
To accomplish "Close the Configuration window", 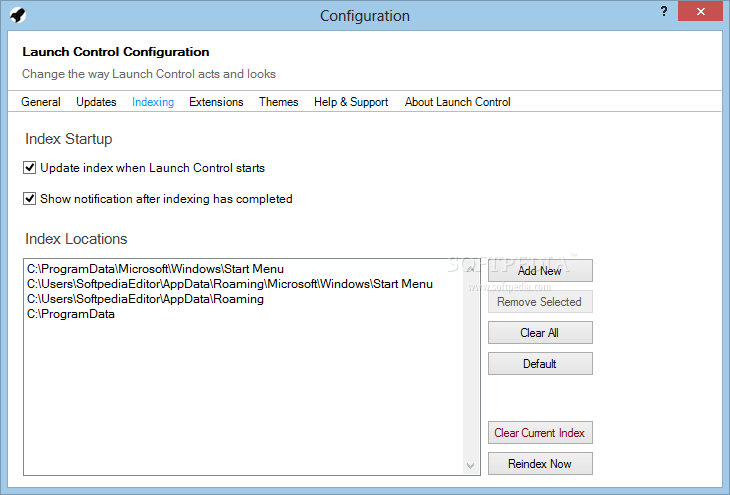I will pos(700,12).
